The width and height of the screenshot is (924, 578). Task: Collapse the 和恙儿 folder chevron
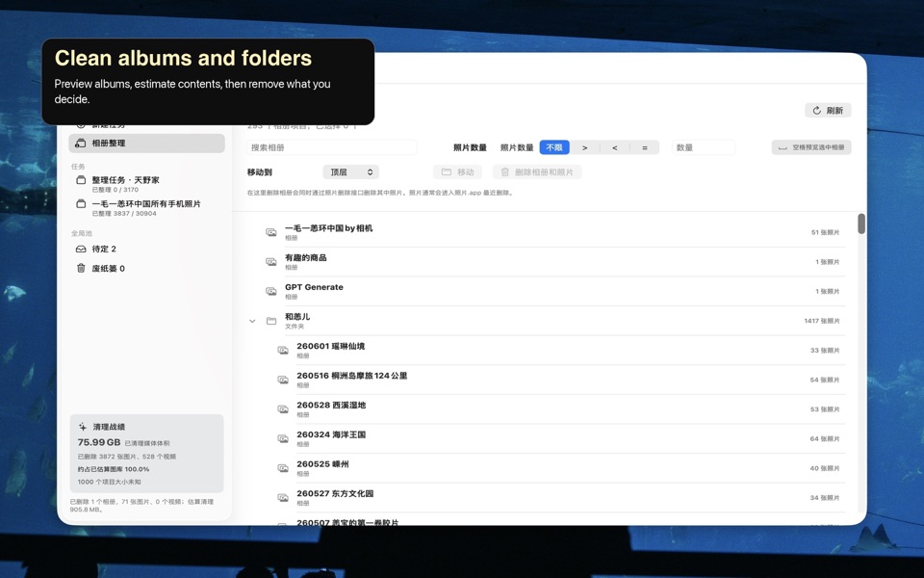pos(252,322)
